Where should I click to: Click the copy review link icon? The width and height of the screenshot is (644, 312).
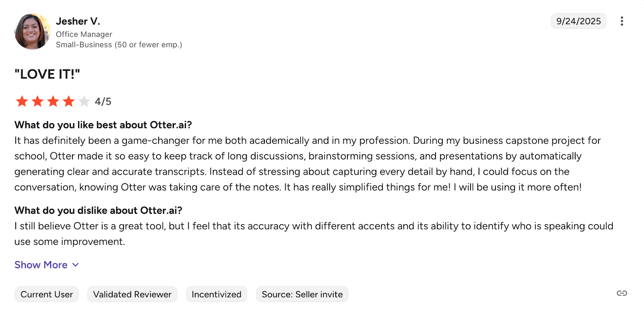[622, 293]
